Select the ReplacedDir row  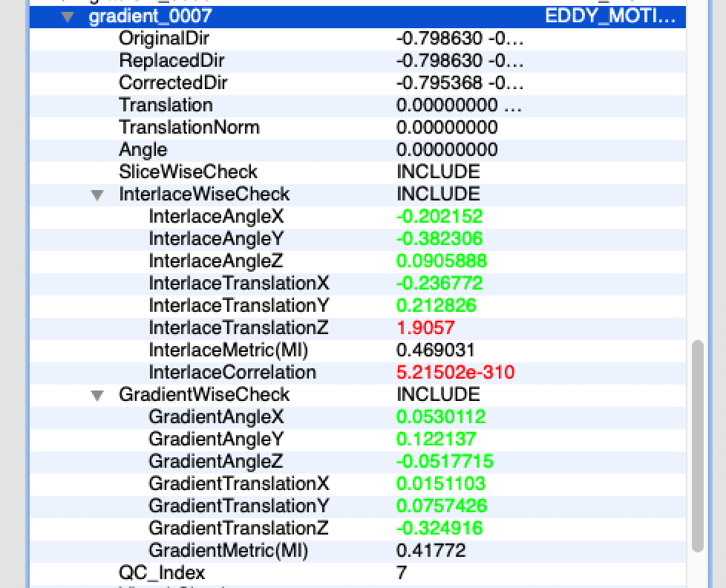click(x=171, y=60)
